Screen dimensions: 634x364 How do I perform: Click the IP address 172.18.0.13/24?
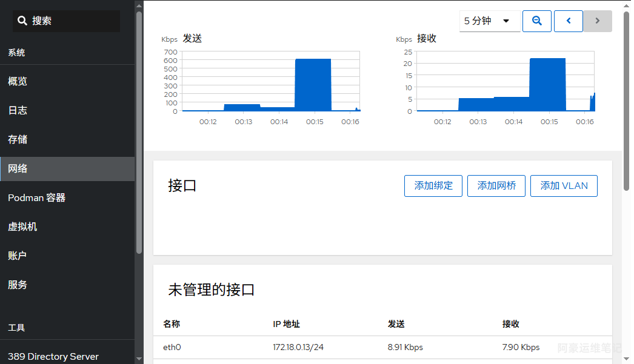click(298, 347)
